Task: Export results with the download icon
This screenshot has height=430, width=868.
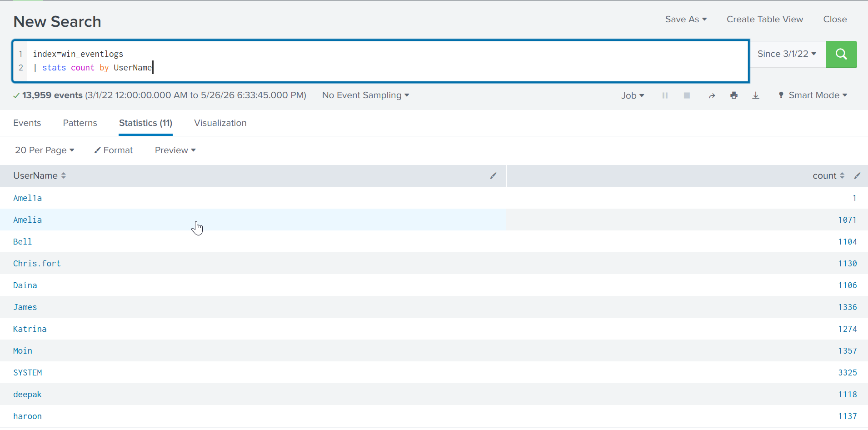Action: click(756, 95)
